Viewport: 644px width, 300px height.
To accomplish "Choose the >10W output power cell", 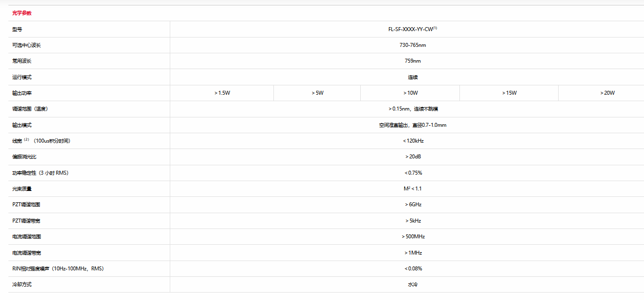I will coord(410,93).
